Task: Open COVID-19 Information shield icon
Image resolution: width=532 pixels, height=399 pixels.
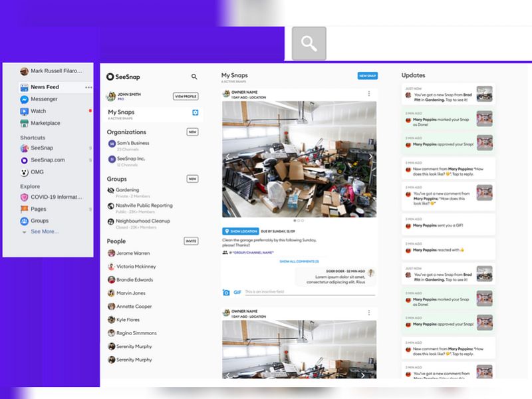Action: tap(24, 197)
